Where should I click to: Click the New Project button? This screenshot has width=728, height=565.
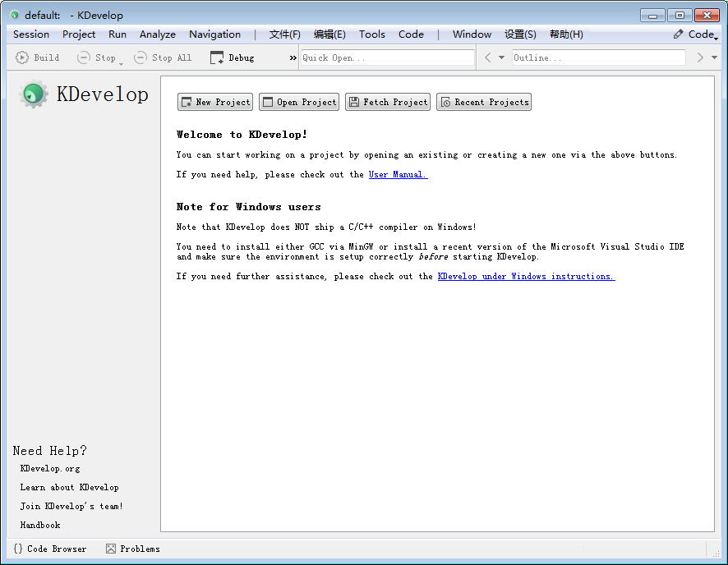tap(215, 102)
